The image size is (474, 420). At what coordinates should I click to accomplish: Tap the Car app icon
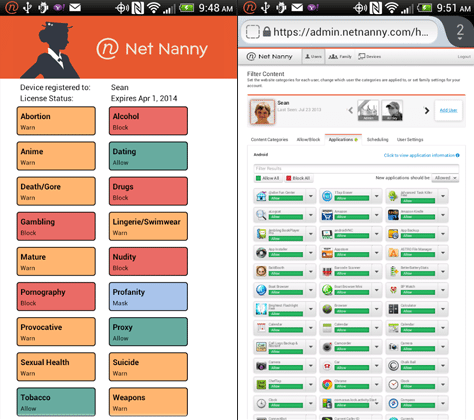point(327,366)
